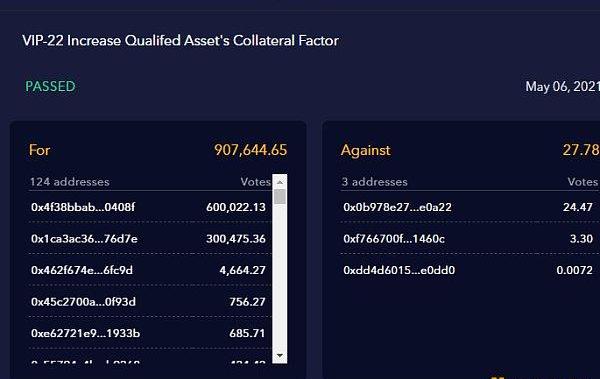Click the scrollbar up arrow in For list
The width and height of the screenshot is (600, 379).
tap(280, 182)
